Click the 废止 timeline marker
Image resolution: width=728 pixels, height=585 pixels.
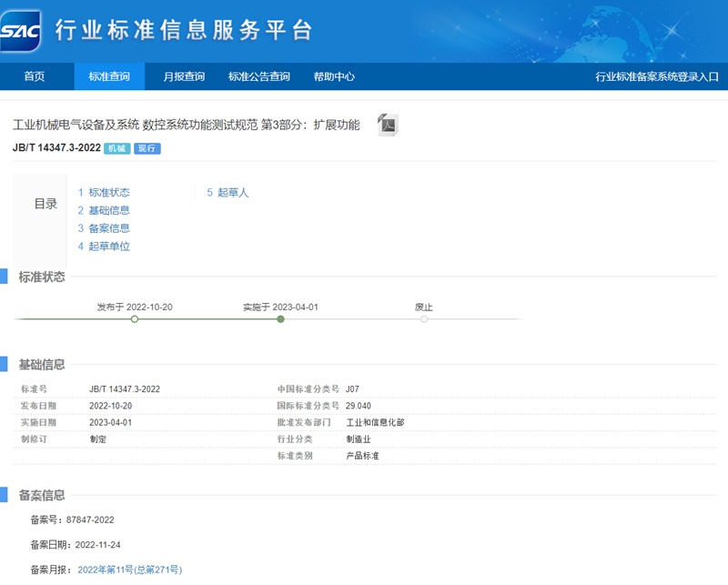tap(423, 320)
